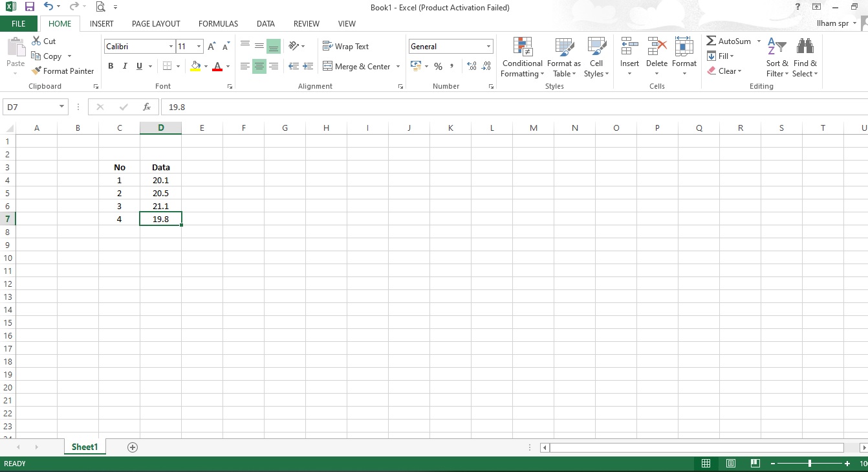This screenshot has width=868, height=472.
Task: Expand the Name Box dropdown arrow
Action: 62,107
